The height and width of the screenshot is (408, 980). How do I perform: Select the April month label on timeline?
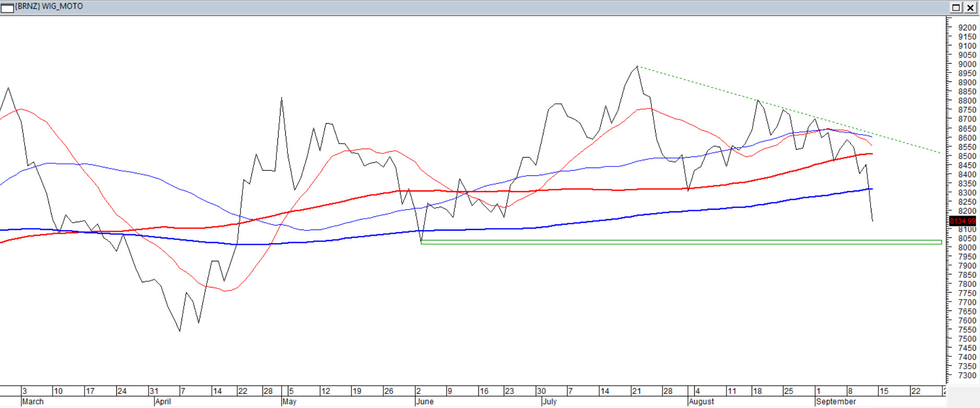(163, 402)
